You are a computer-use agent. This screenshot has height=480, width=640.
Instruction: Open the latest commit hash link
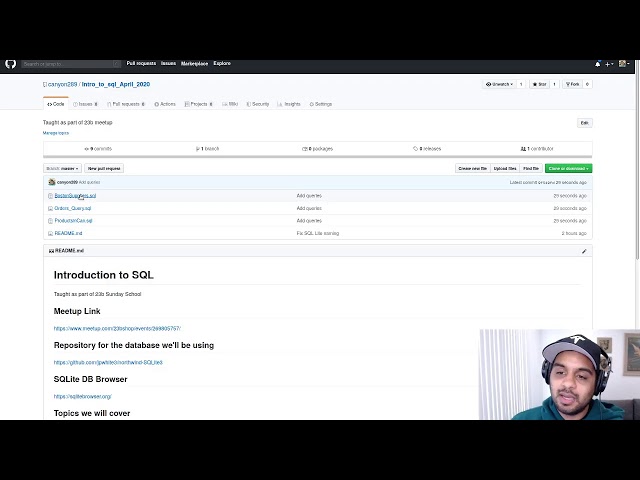pos(546,182)
